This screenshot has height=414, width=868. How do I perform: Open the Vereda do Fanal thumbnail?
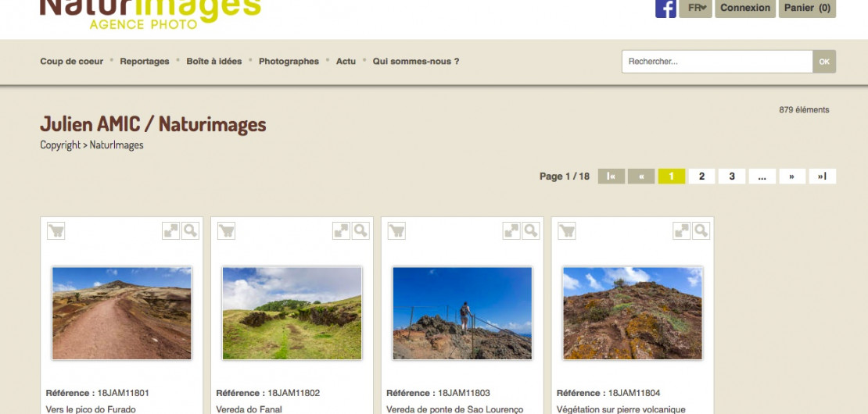(292, 313)
